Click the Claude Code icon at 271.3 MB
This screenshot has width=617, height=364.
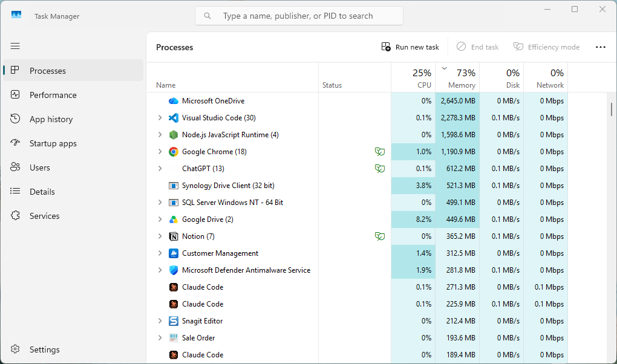[174, 287]
